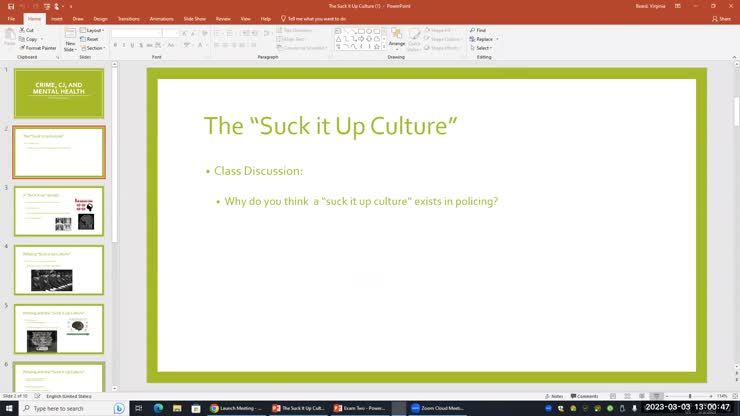Select the Format Painter tool
The image size is (740, 416).
pyautogui.click(x=40, y=47)
